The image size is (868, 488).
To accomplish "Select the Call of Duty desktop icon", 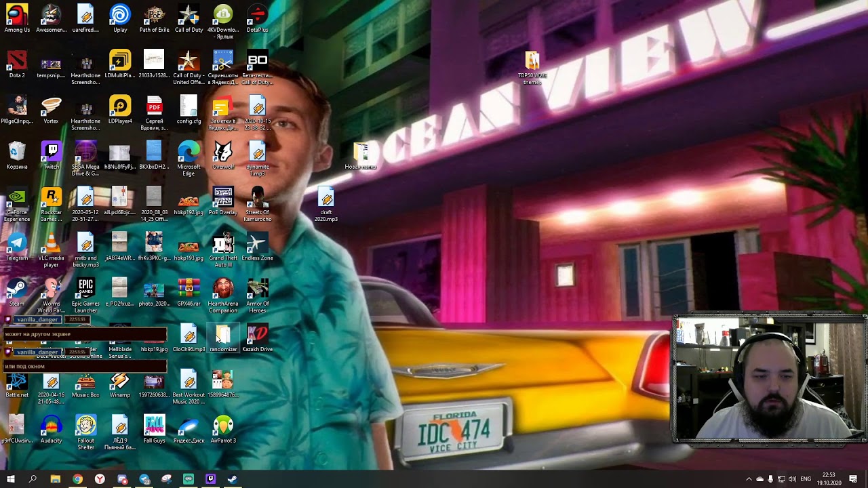I will point(189,19).
